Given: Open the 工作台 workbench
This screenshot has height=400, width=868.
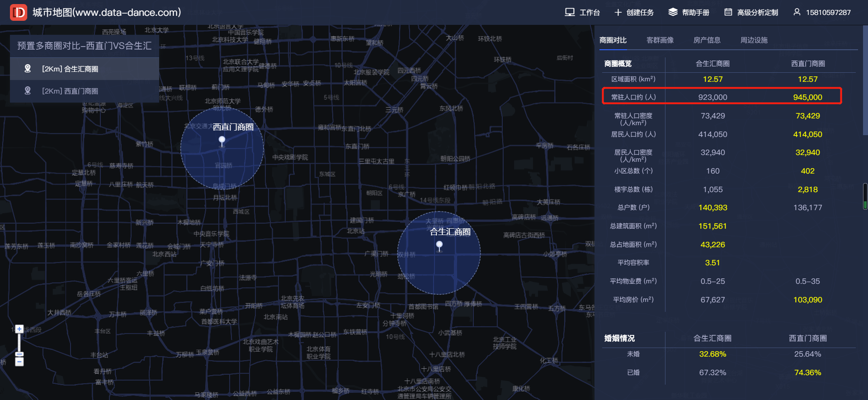Looking at the screenshot, I should 590,13.
